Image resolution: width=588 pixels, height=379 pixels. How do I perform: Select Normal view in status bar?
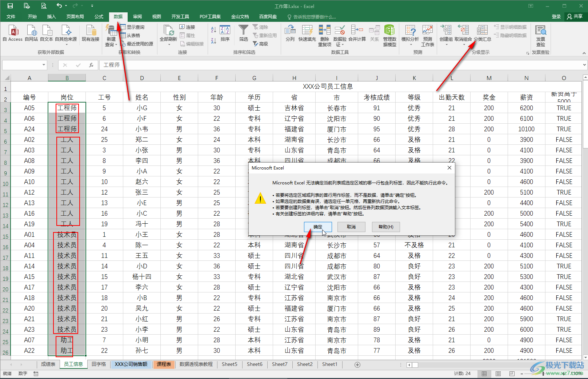click(x=484, y=374)
